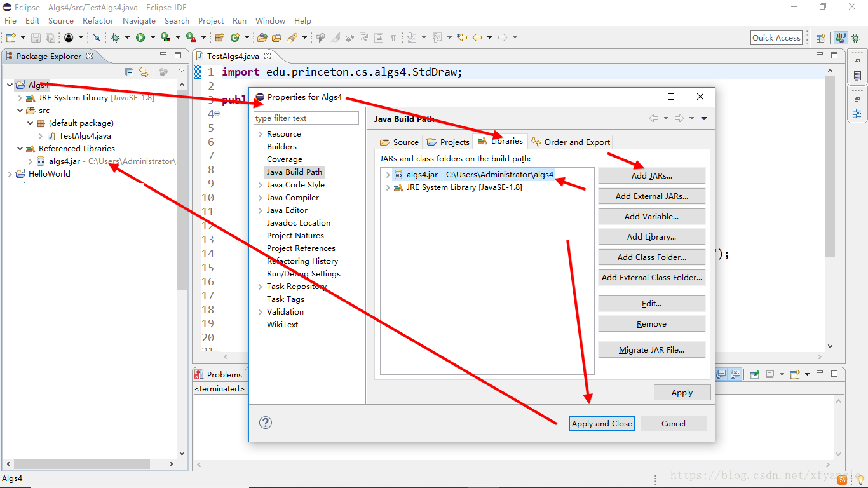Select TestAlgs4.java in Package Explorer
The width and height of the screenshot is (868, 488).
(85, 136)
